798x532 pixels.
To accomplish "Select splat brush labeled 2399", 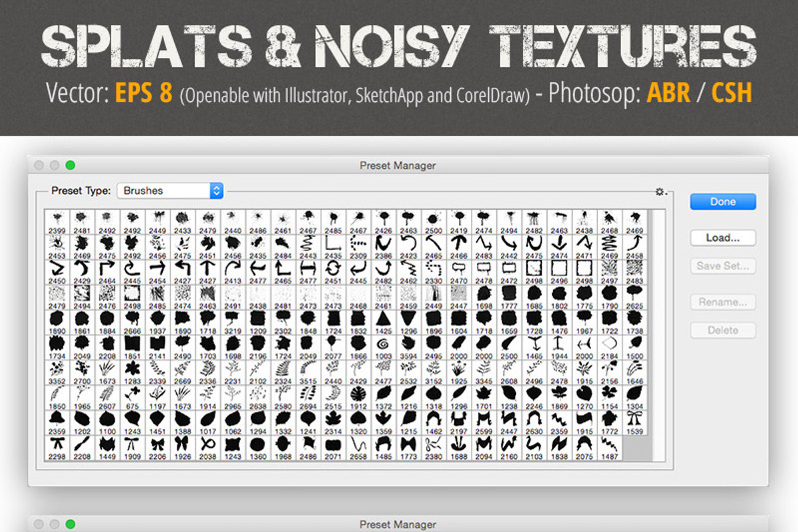I will (x=57, y=222).
